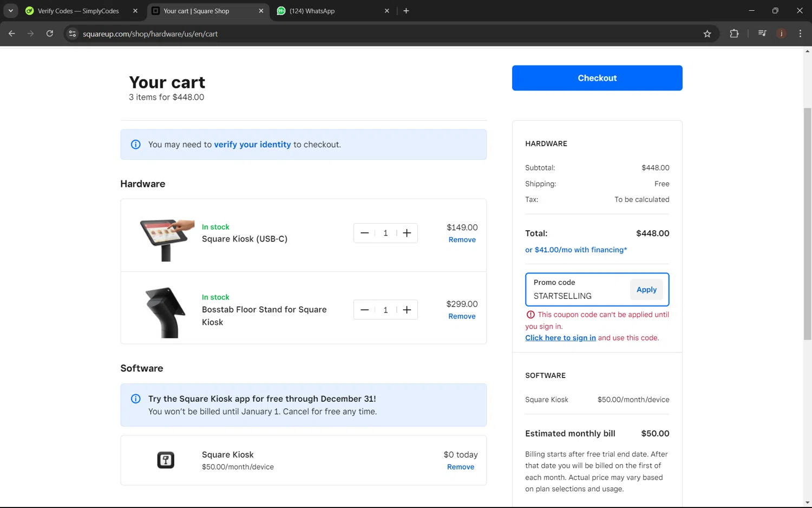
Task: Click the Bosstab Floor Stand quantity field
Action: (385, 310)
